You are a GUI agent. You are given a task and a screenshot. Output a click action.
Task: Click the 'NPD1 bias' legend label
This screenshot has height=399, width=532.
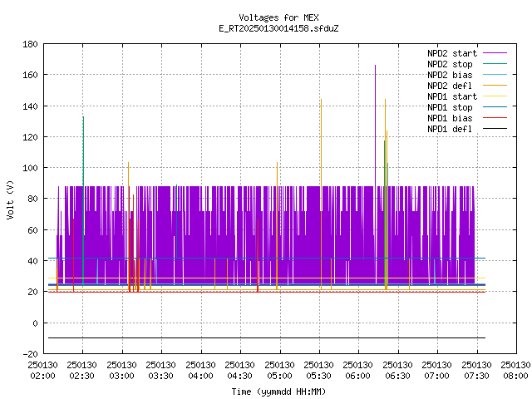(450, 118)
